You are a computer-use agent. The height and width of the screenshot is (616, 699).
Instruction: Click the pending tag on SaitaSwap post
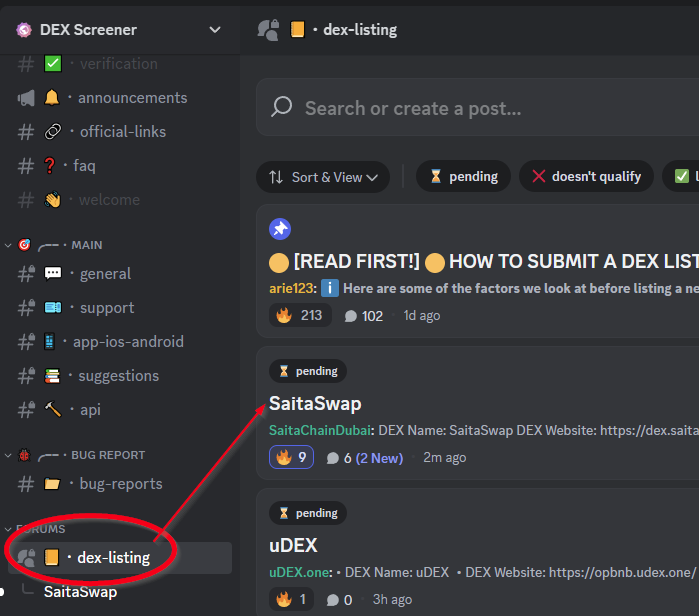(308, 371)
